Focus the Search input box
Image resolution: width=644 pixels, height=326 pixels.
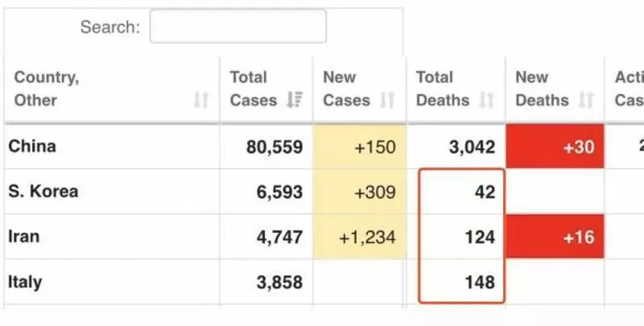(238, 27)
